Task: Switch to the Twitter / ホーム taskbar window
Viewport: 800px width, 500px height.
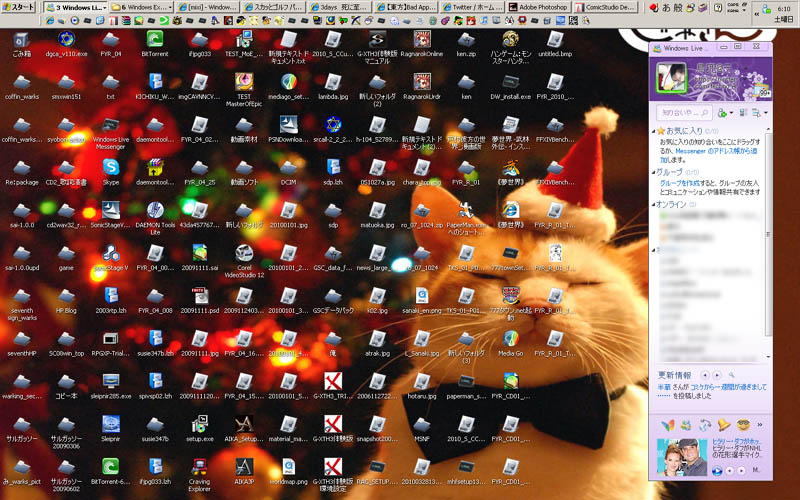Action: 471,8
